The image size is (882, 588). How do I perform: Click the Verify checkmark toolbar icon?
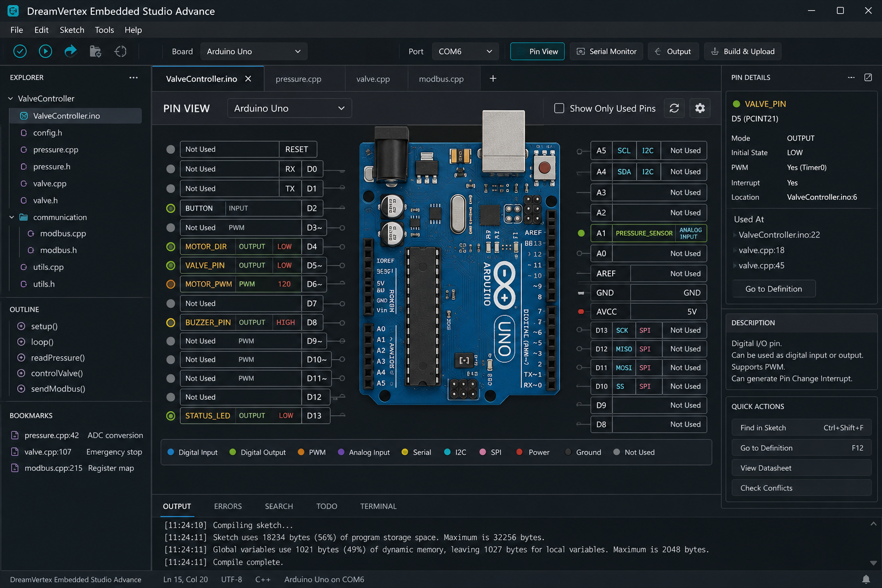click(x=20, y=51)
